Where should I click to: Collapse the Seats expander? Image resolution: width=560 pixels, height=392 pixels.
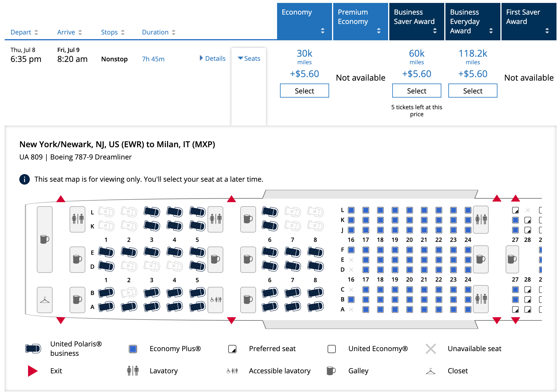(249, 58)
